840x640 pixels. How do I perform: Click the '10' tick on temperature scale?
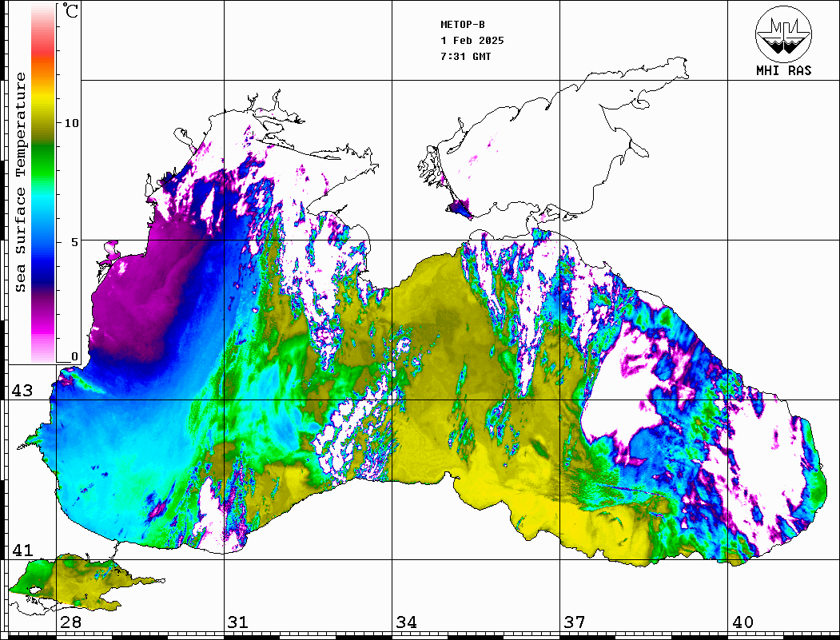click(71, 124)
